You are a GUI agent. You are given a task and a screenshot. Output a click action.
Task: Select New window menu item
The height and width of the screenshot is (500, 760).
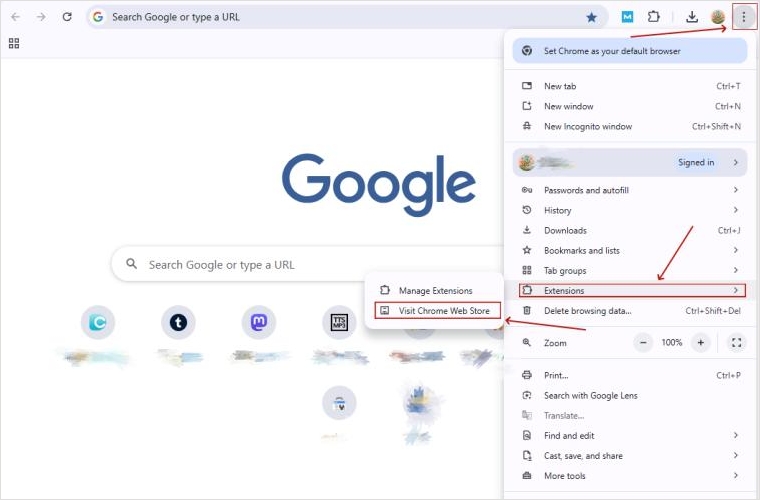tap(630, 106)
